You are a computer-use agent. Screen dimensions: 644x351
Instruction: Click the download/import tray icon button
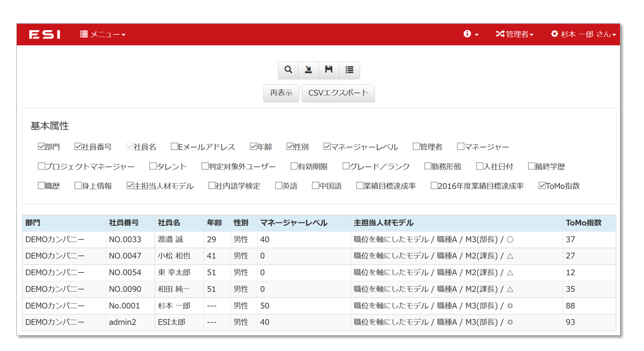(x=309, y=70)
